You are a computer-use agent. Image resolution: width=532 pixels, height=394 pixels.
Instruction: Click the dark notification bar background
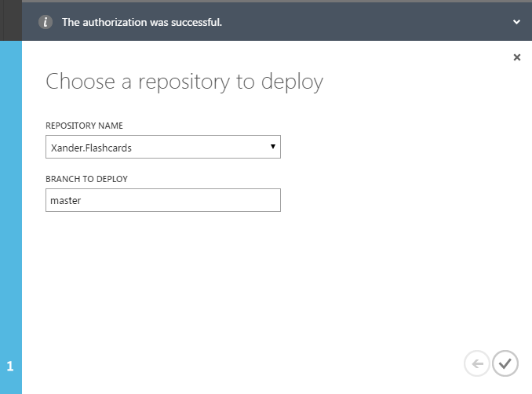[x=353, y=23]
